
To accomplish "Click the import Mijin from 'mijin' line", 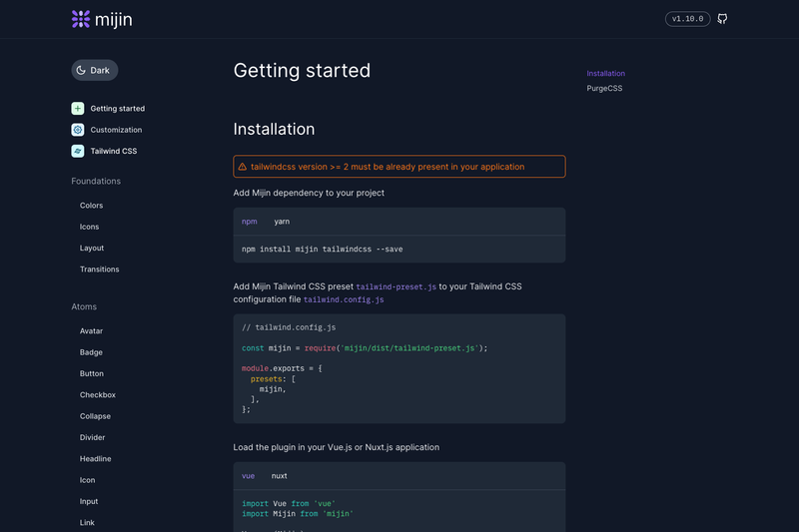I will point(298,514).
